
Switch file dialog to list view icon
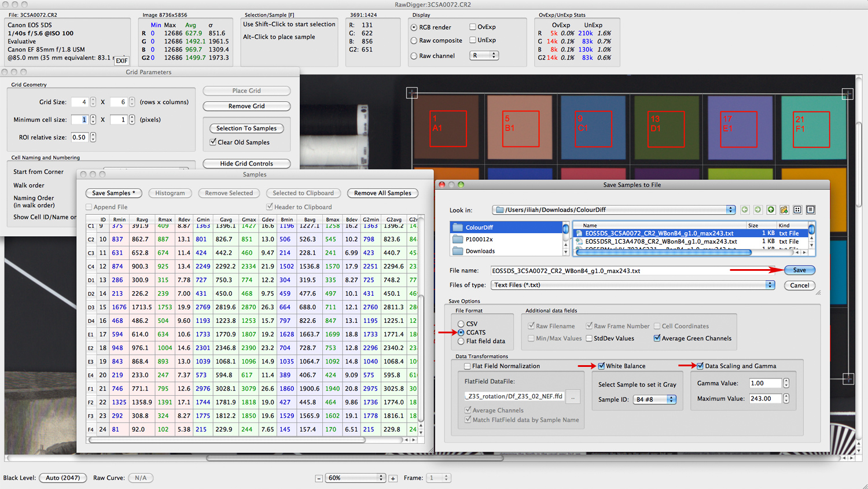[797, 209]
